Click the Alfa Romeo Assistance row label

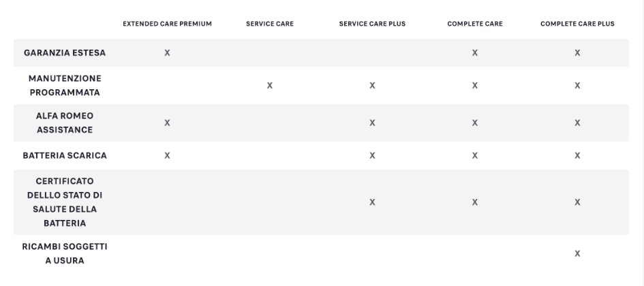[65, 123]
